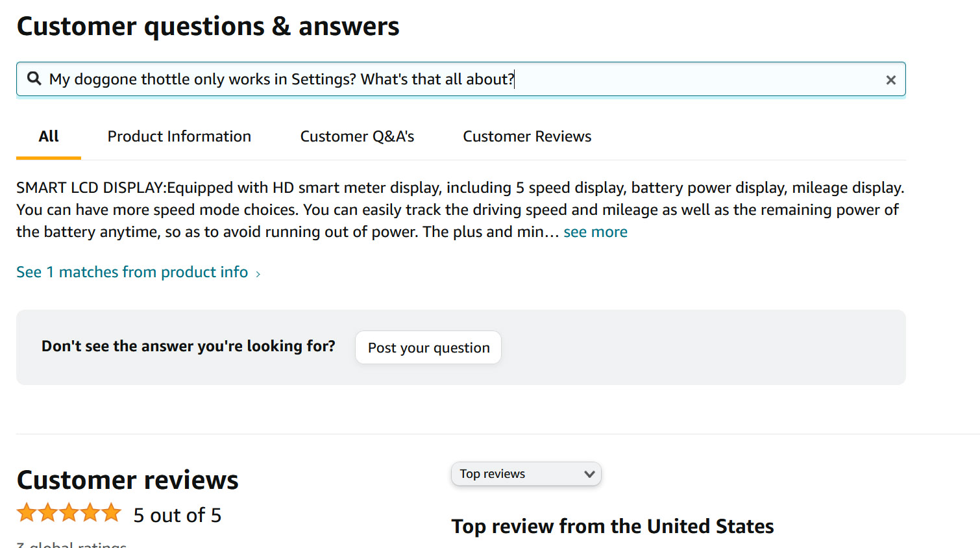Click the Customer questions & answers heading
The width and height of the screenshot is (980, 548).
[x=208, y=27]
